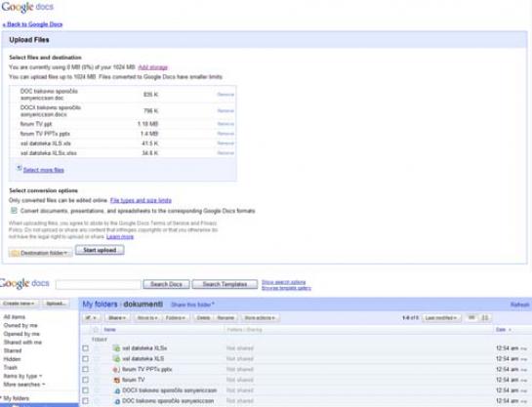Click the Google Docs search input field
532x407 pixels.
coord(98,285)
